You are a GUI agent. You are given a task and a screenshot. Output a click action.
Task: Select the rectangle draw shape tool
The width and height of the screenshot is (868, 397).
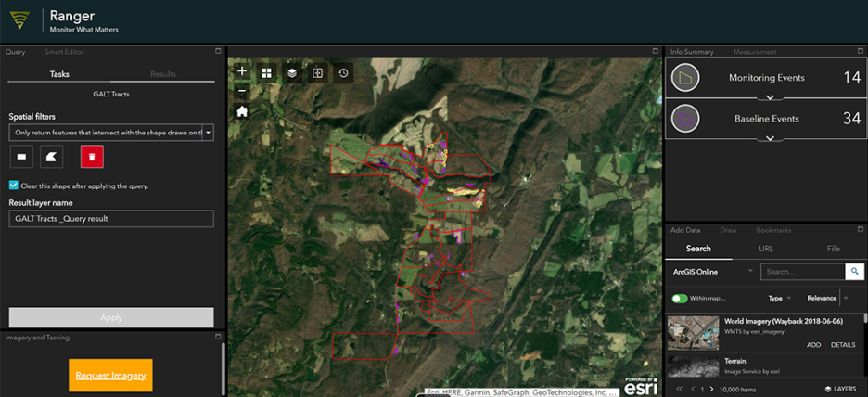pos(21,156)
